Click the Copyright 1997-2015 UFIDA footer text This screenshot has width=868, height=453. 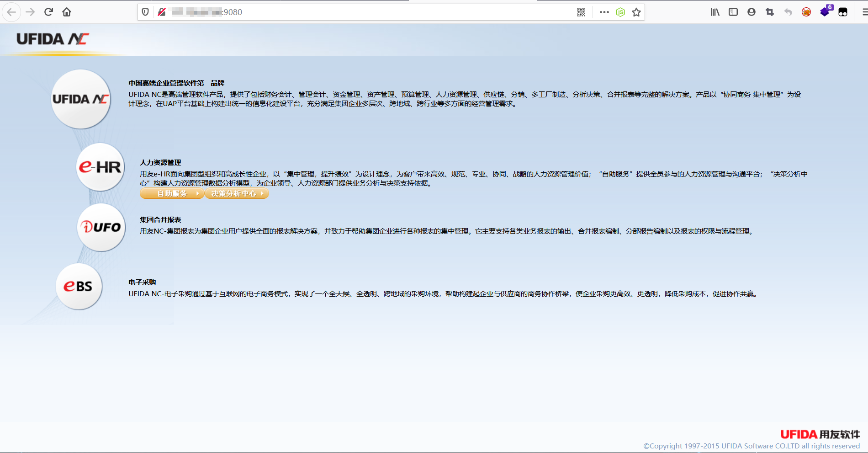point(752,446)
